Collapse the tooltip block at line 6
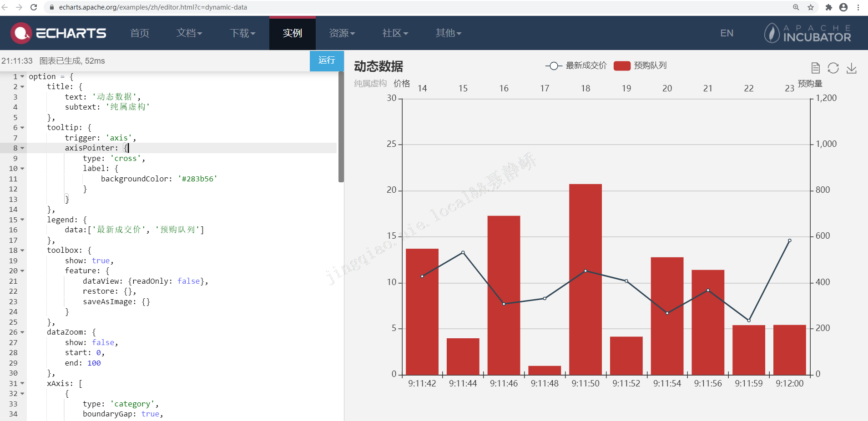The image size is (868, 421). [21, 128]
